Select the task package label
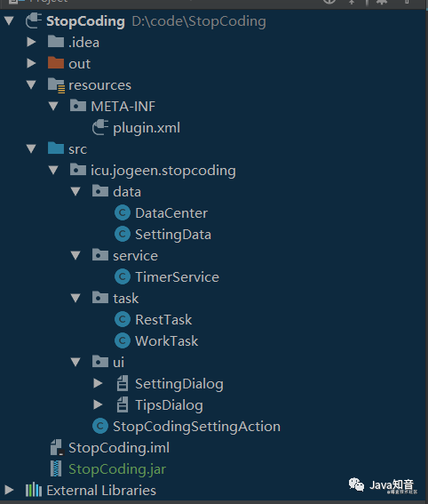The width and height of the screenshot is (428, 504). pyautogui.click(x=125, y=299)
